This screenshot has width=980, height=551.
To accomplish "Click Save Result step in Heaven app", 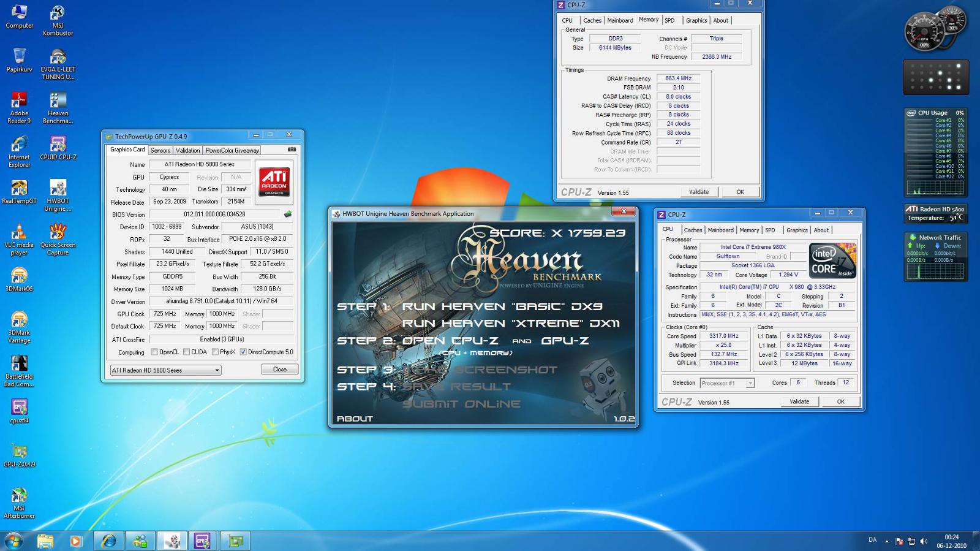I will (456, 387).
